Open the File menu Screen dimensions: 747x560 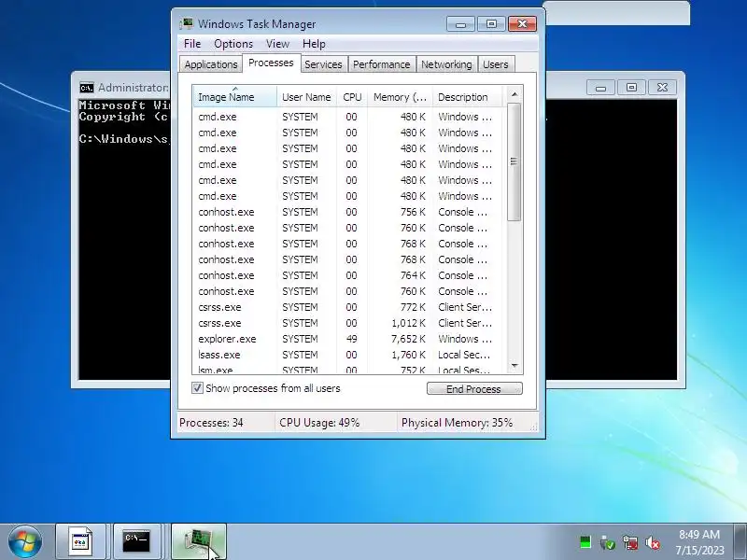point(192,44)
